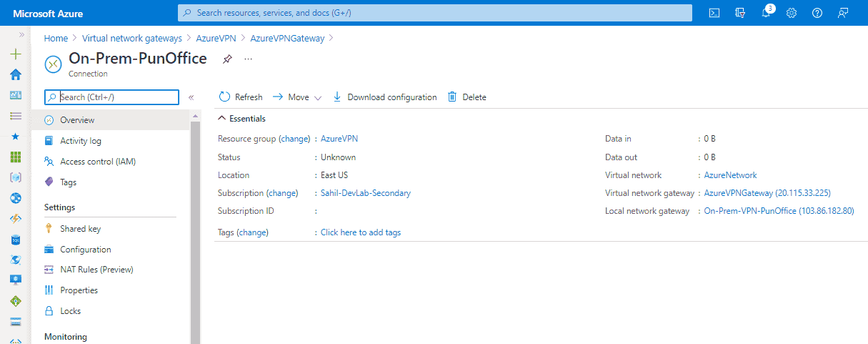The image size is (868, 344).
Task: Click the Search (Ctrl+/) resource menu field
Action: pos(111,97)
